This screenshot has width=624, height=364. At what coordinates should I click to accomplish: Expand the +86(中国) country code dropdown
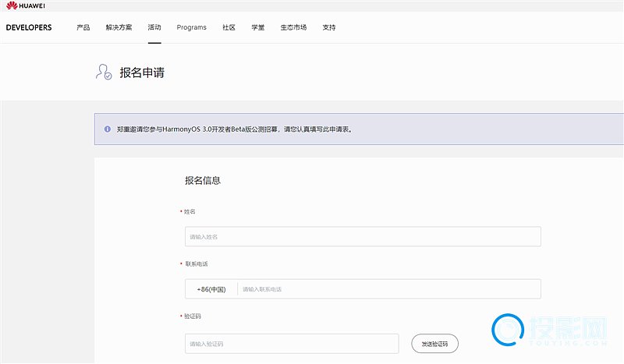click(211, 289)
